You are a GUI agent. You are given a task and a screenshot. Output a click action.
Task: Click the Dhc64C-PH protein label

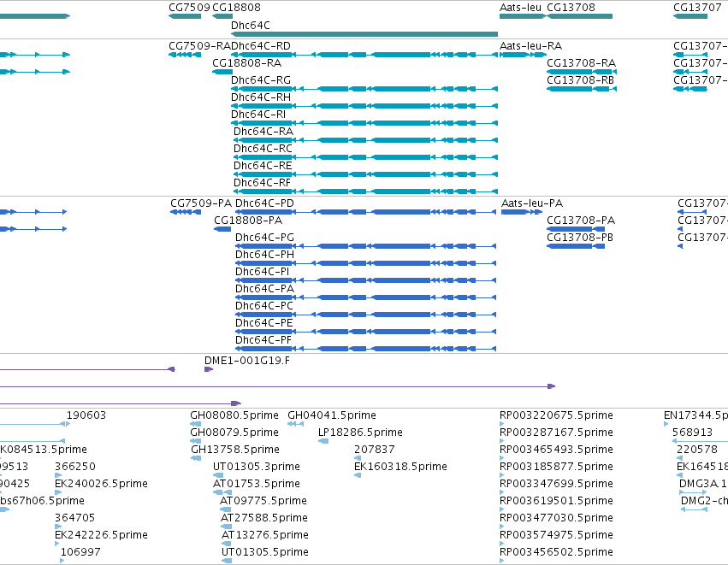pos(264,255)
